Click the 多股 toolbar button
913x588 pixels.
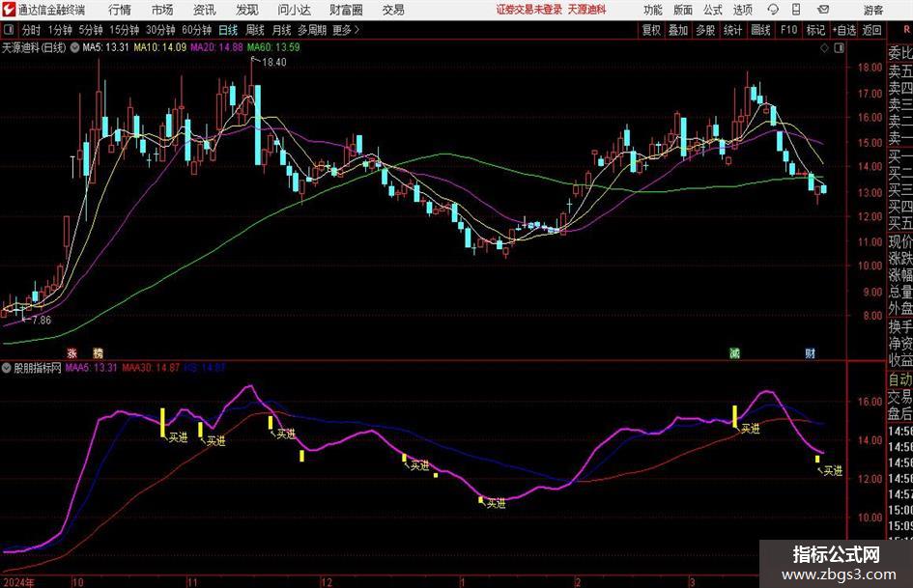click(x=705, y=30)
